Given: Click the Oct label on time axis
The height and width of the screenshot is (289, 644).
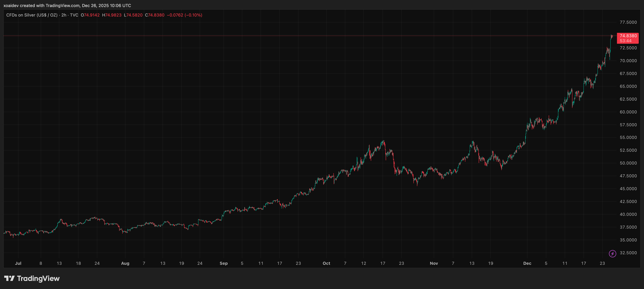Looking at the screenshot, I should (326, 263).
